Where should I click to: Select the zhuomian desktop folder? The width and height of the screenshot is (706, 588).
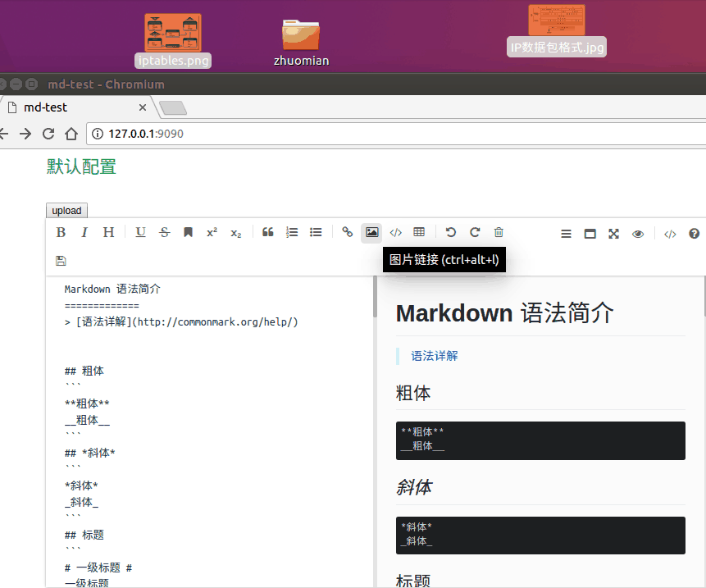[301, 43]
